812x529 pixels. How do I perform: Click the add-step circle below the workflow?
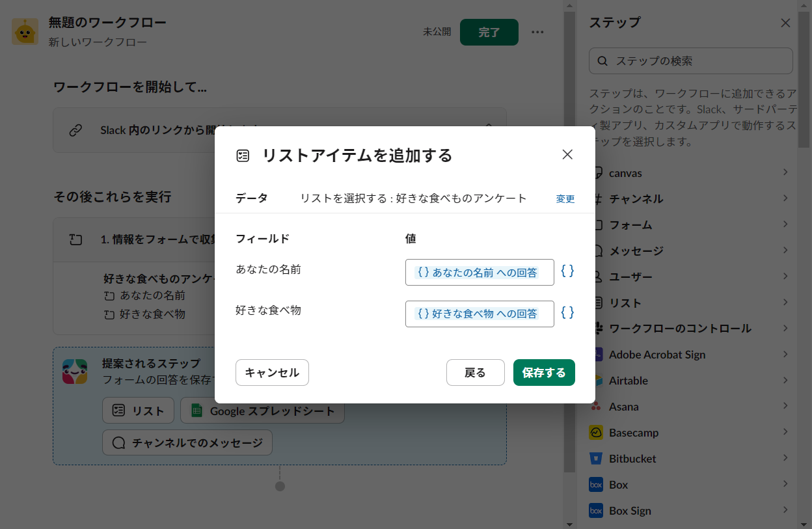click(x=280, y=486)
